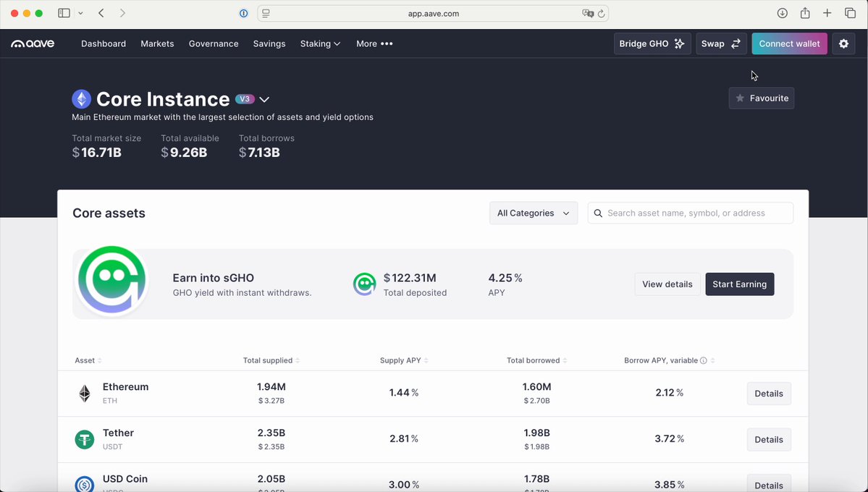The image size is (868, 492).
Task: Sort by Total supplied column
Action: point(271,360)
